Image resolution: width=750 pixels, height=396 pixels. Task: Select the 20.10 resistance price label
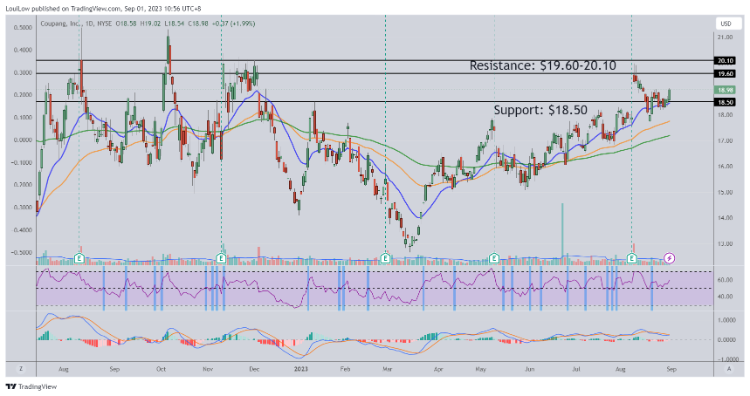tap(725, 61)
